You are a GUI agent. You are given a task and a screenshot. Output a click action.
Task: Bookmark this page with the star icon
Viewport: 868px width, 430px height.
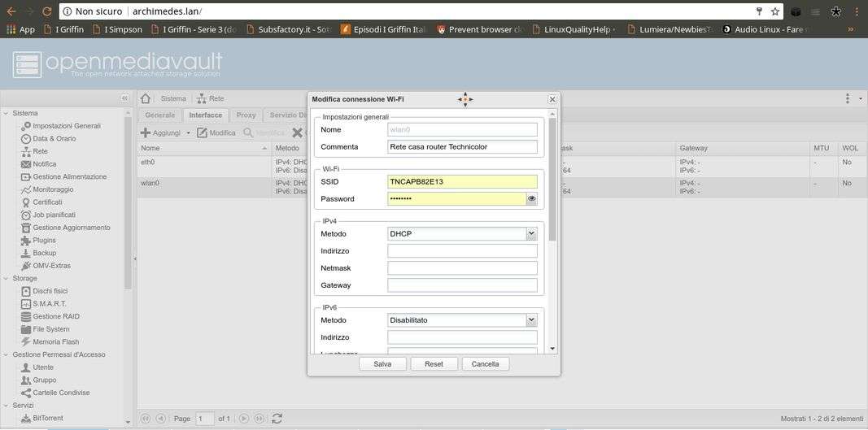(x=775, y=11)
